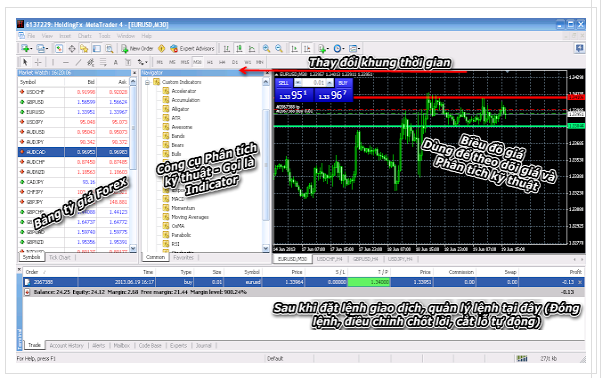
Task: Switch chart to Line Chart icon
Action: click(252, 48)
